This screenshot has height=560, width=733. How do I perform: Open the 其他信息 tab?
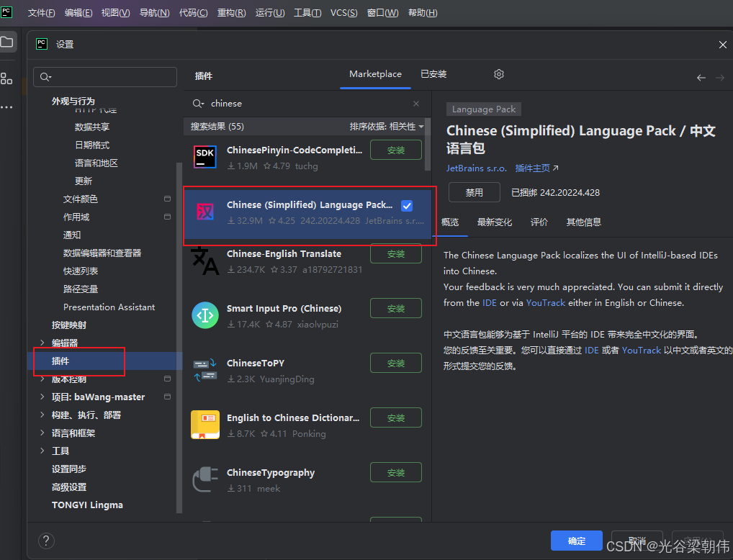coord(583,222)
